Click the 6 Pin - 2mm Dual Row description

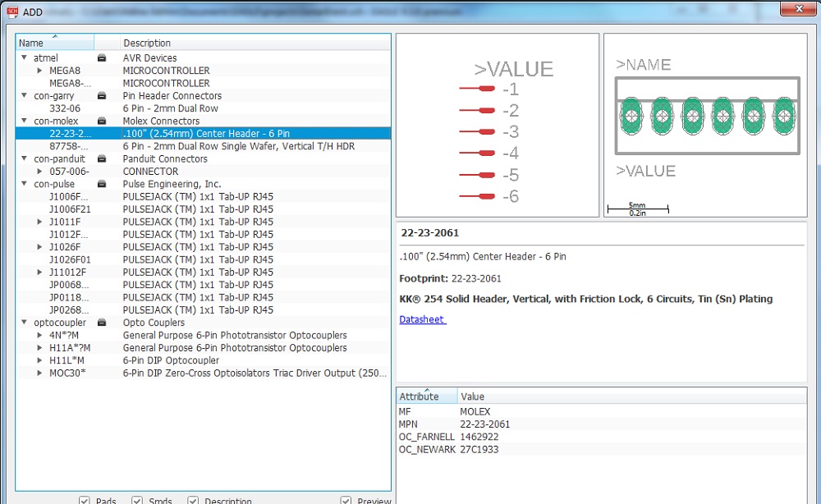(171, 108)
